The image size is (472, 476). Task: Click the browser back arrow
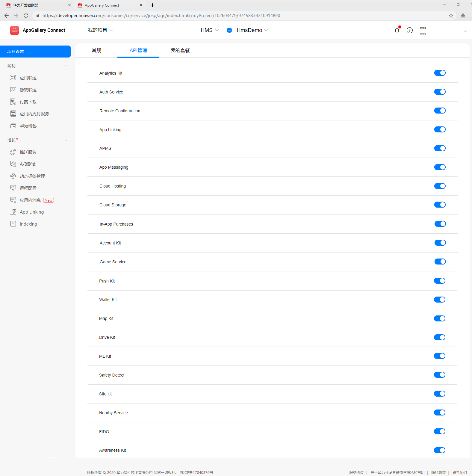point(7,16)
